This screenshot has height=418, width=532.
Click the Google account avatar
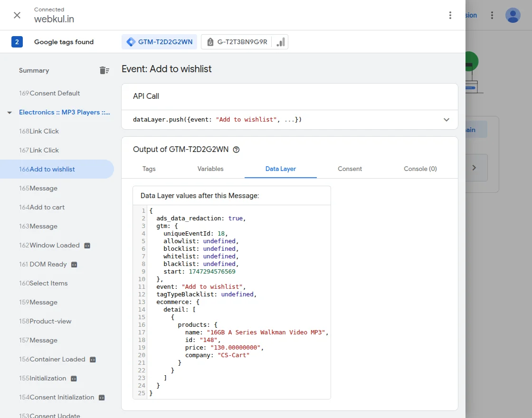513,15
